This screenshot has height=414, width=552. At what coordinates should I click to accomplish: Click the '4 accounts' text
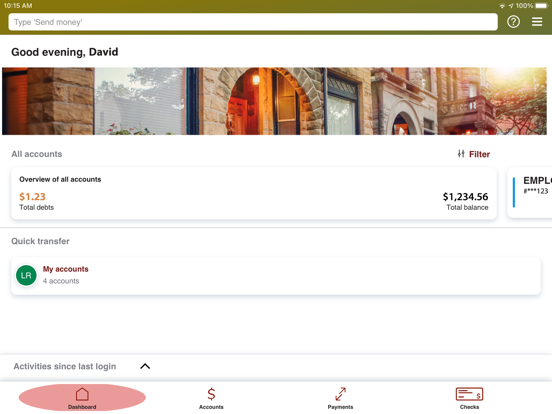[61, 281]
